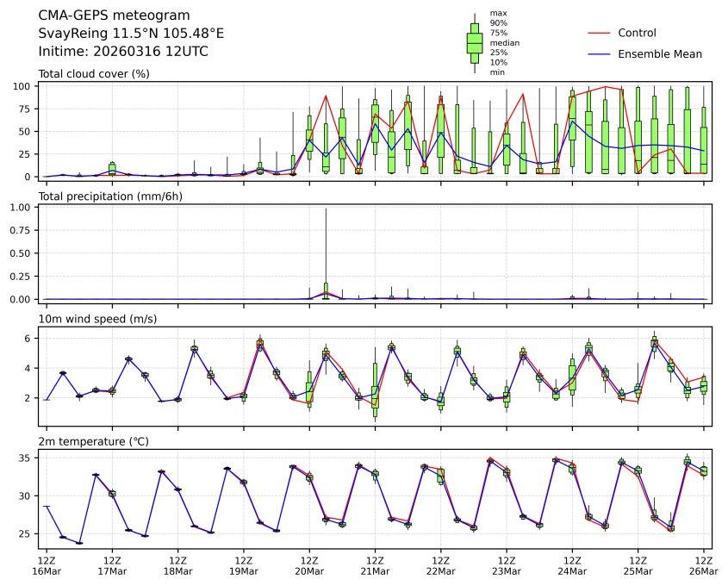Click the "12Z 23Mar" x-axis label

pos(506,565)
